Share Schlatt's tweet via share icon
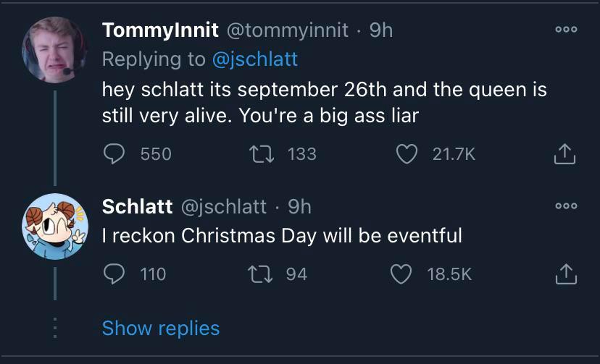This screenshot has height=364, width=600. [564, 274]
